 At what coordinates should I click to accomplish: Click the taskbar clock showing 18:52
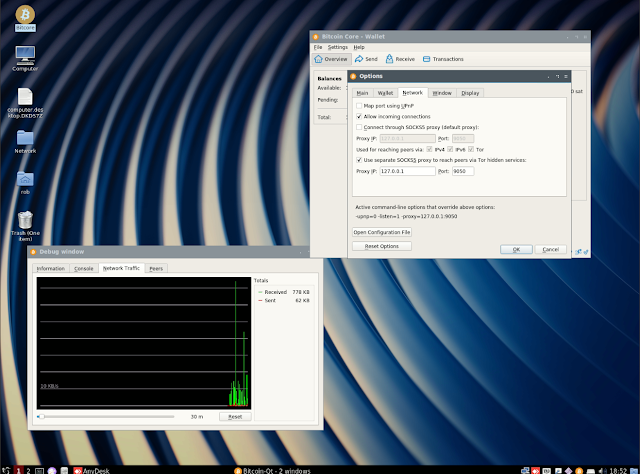(x=618, y=471)
